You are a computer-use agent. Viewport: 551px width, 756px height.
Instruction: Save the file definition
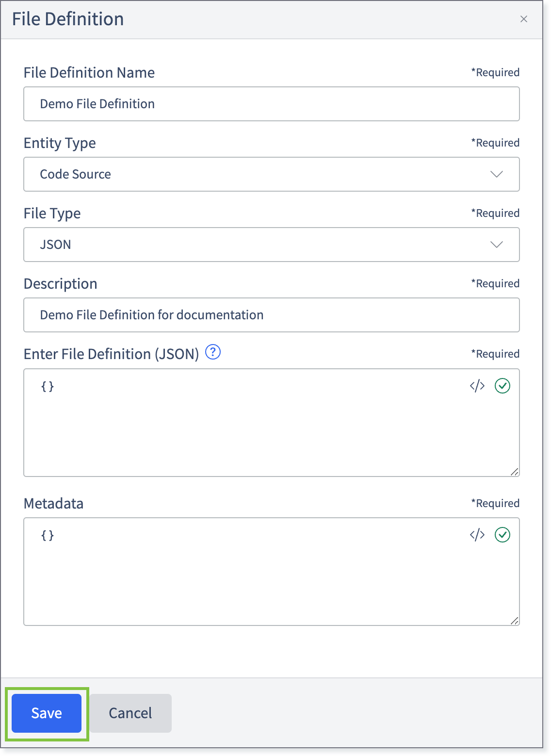[47, 713]
